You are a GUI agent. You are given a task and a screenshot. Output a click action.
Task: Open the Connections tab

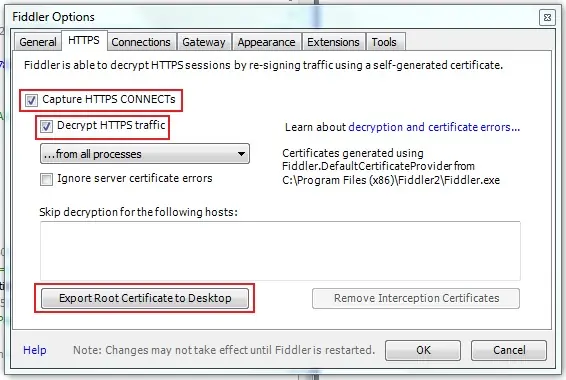click(141, 42)
